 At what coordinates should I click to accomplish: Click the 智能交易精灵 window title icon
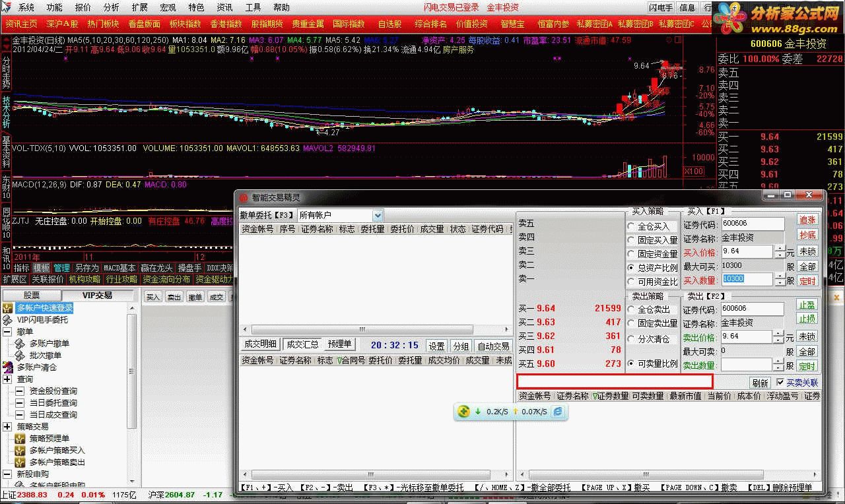pyautogui.click(x=244, y=198)
